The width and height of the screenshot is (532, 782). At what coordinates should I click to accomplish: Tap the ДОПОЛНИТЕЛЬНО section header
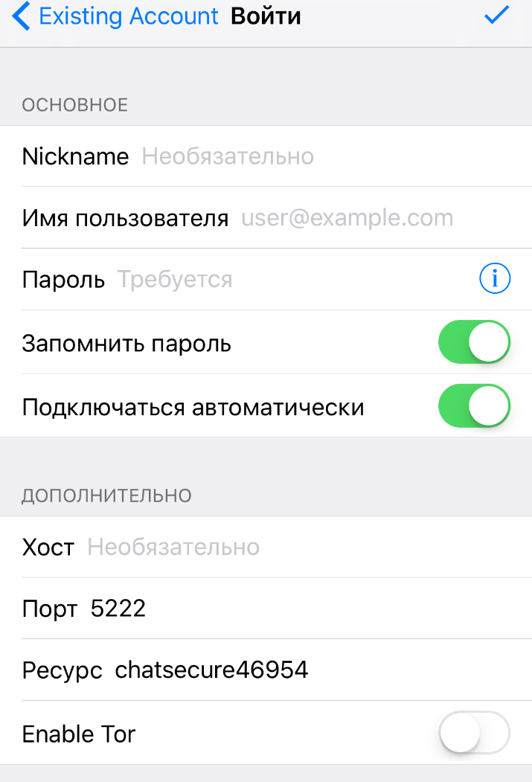106,496
